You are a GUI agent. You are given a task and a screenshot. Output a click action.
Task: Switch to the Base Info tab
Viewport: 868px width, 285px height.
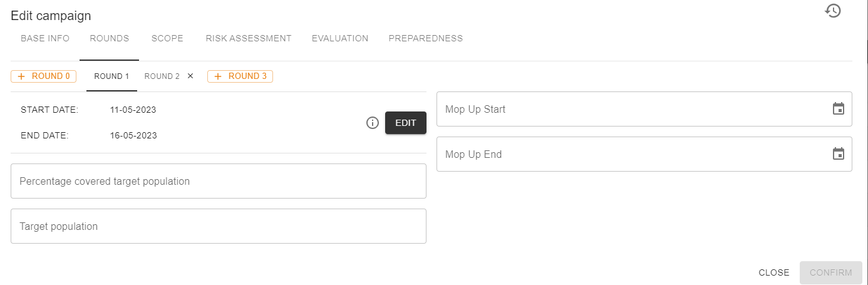[45, 38]
